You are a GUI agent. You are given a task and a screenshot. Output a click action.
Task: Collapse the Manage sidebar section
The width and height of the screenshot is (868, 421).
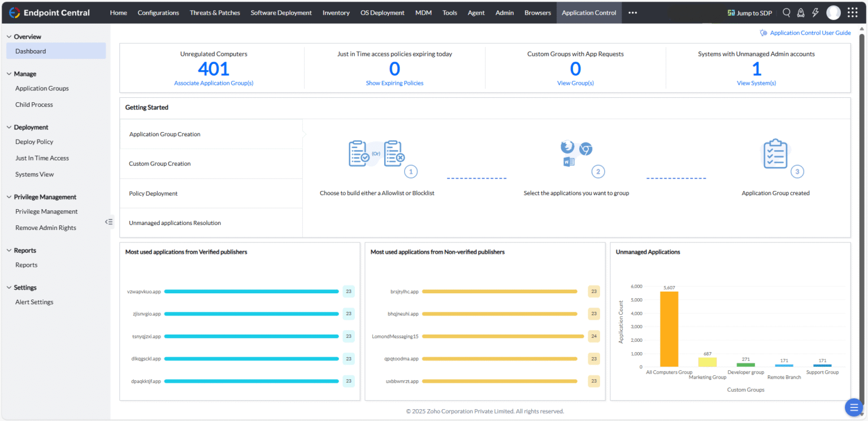coord(9,74)
